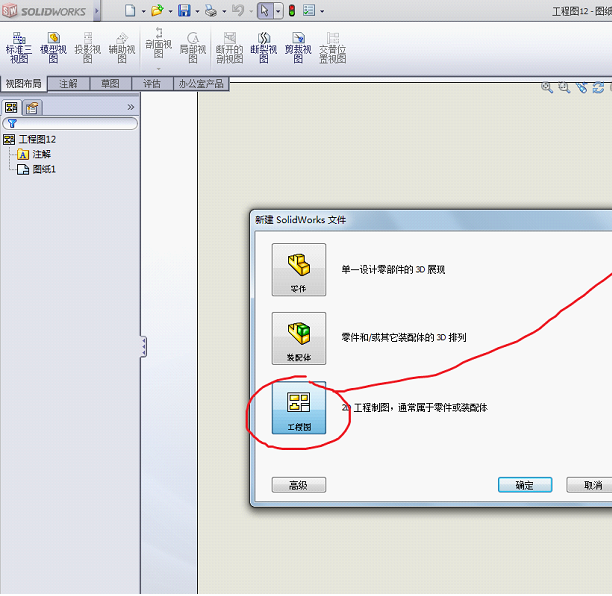Open the dropdown beside Open folder icon
Viewport: 612px width, 596px height.
(x=170, y=11)
